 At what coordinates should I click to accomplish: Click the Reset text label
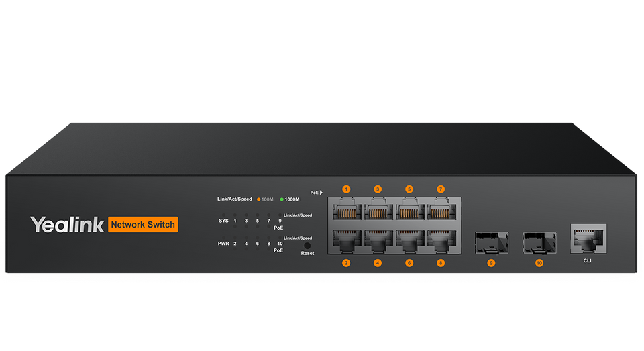click(x=307, y=253)
